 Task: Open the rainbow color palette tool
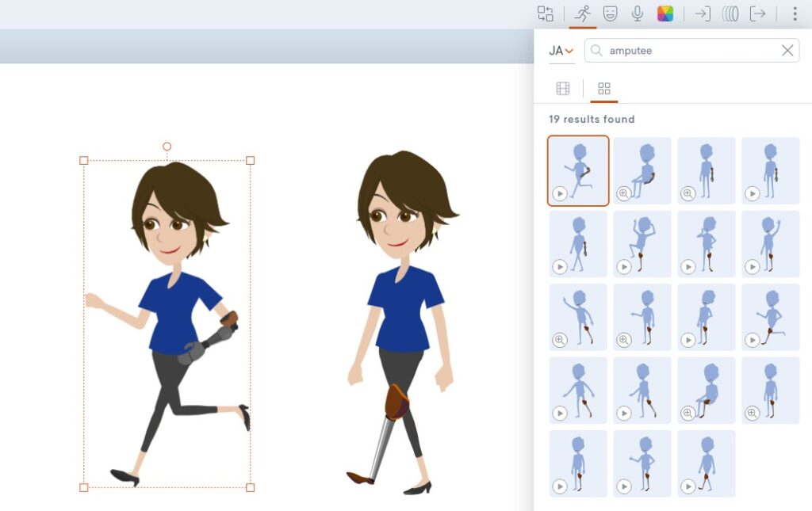[x=665, y=13]
